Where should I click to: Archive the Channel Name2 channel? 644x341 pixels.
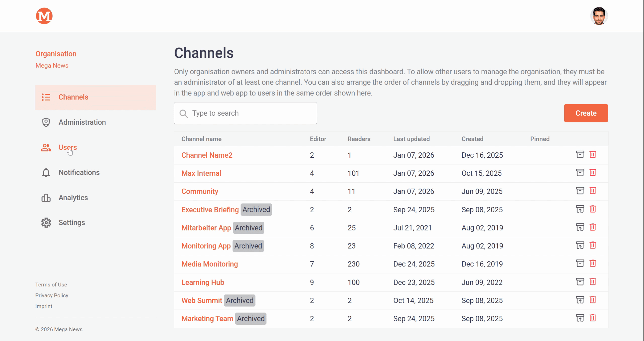pos(580,154)
